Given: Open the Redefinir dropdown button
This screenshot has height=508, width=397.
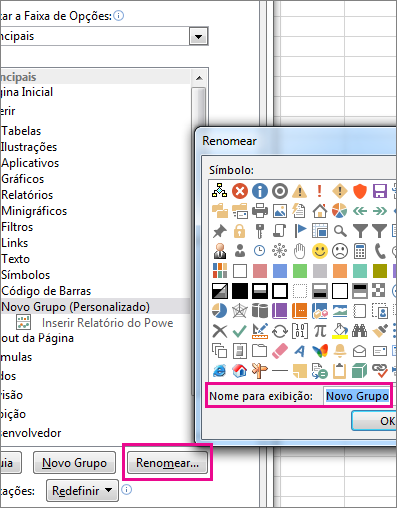Looking at the screenshot, I should (x=82, y=490).
